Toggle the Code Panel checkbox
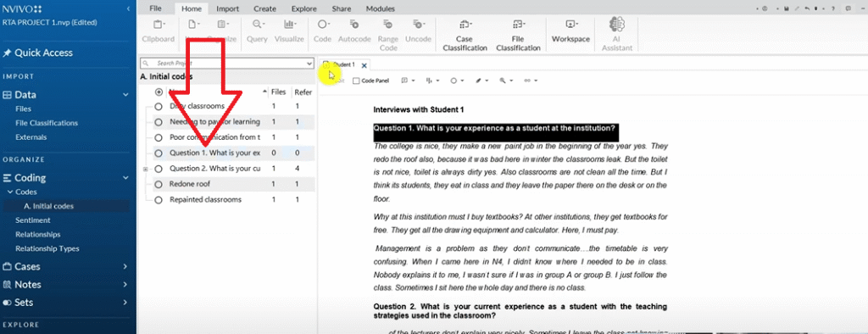Viewport: 868px width, 334px height. (x=356, y=81)
